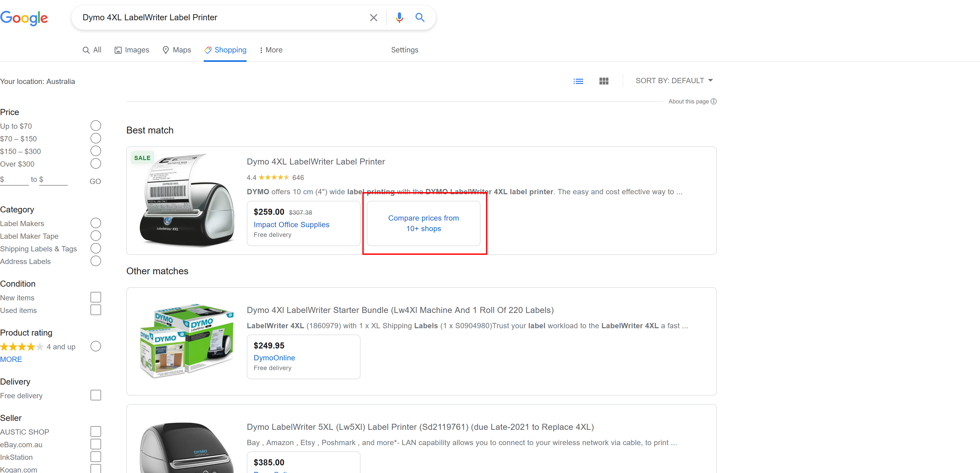Show more product rating options via MORE
Screen dimensions: 980x473
(x=11, y=359)
